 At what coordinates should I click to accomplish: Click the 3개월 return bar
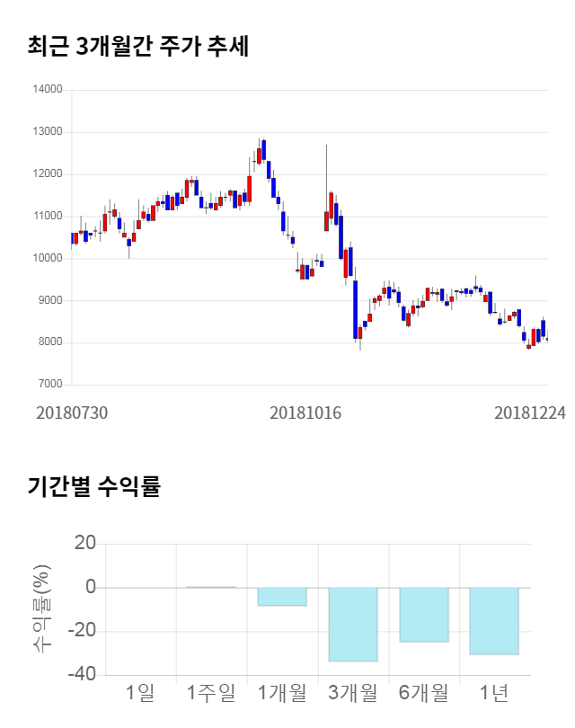coord(352,624)
